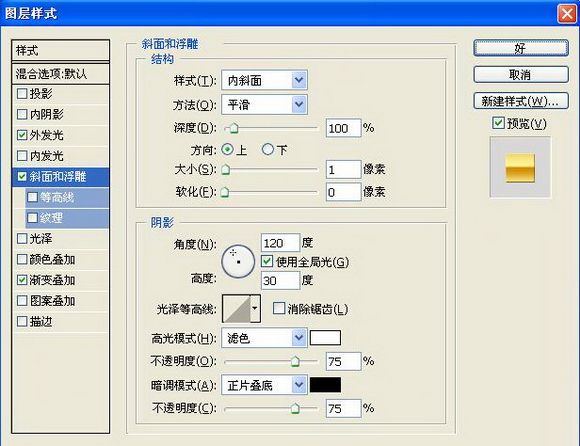580x446 pixels.
Task: Open the 样式 bevel style dropdown
Action: pyautogui.click(x=264, y=80)
